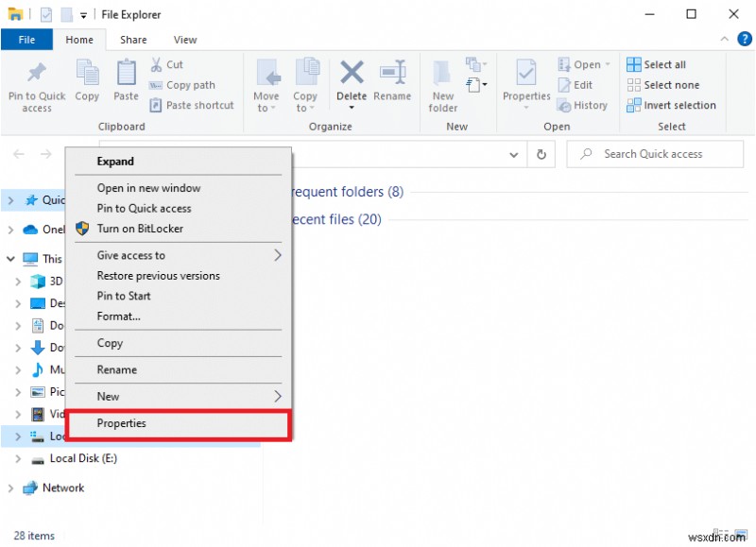
Task: Click the History icon in the Open group
Action: tap(583, 105)
